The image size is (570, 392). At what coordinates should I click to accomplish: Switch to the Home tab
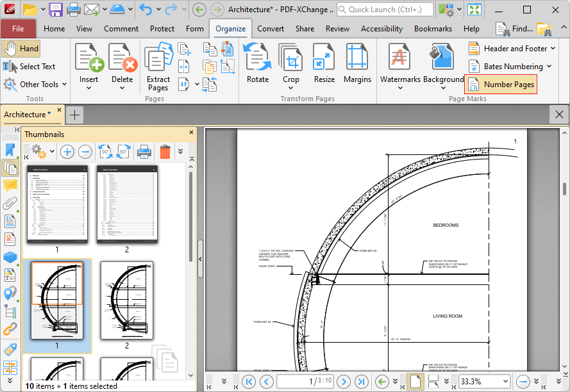click(54, 29)
